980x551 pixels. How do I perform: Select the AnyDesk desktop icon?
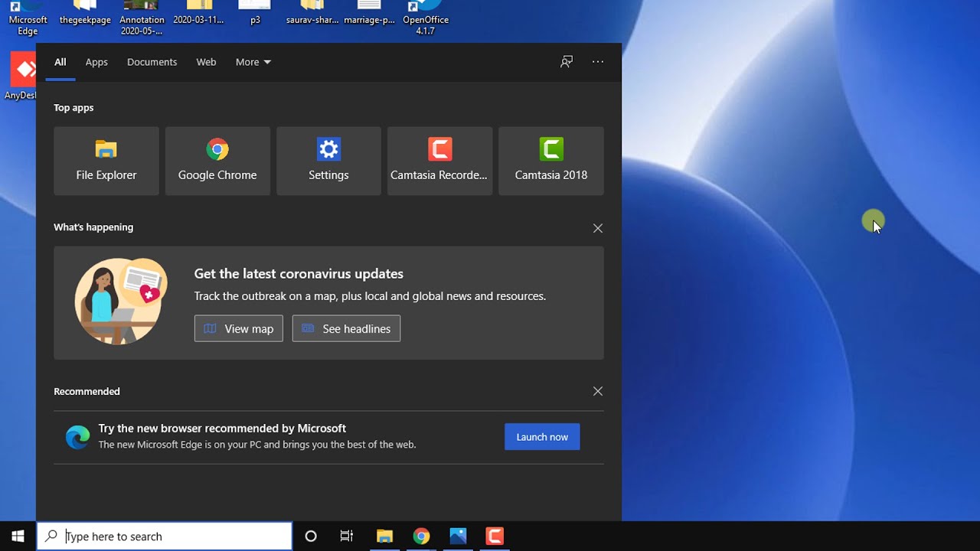21,77
